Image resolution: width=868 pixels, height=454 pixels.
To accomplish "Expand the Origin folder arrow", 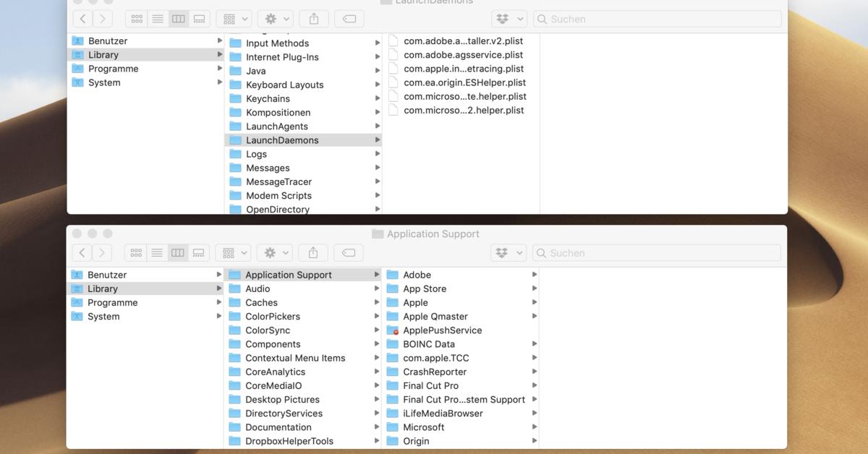I will coord(535,441).
